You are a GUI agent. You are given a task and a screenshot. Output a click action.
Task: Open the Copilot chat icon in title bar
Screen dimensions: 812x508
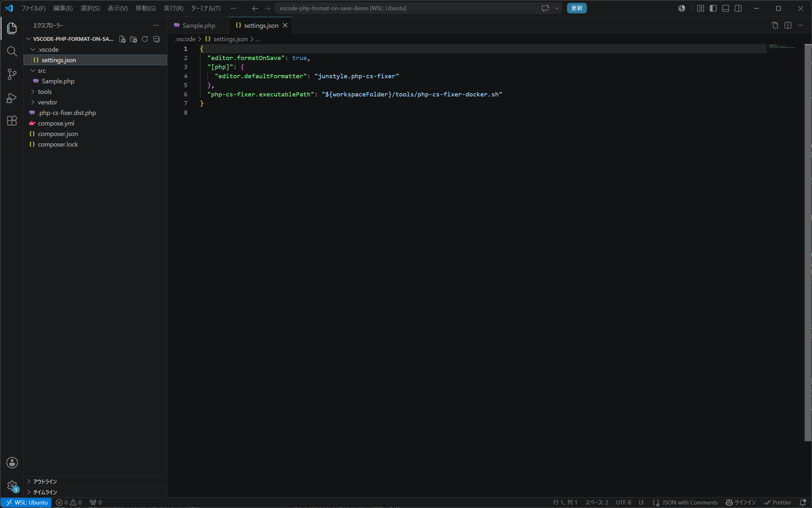point(546,8)
